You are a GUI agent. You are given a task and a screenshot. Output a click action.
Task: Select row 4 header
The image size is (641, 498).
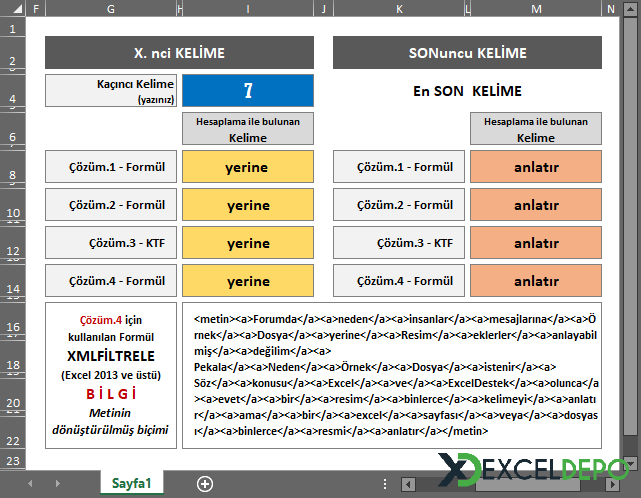(12, 91)
